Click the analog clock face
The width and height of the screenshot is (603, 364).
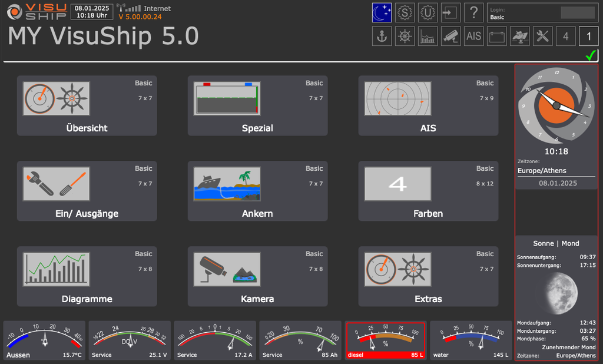click(556, 105)
